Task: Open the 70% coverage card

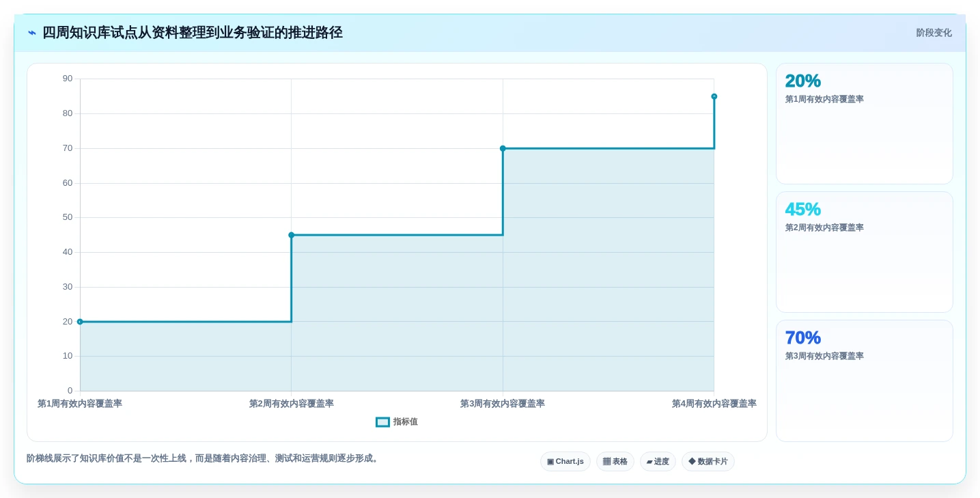Action: click(x=865, y=381)
